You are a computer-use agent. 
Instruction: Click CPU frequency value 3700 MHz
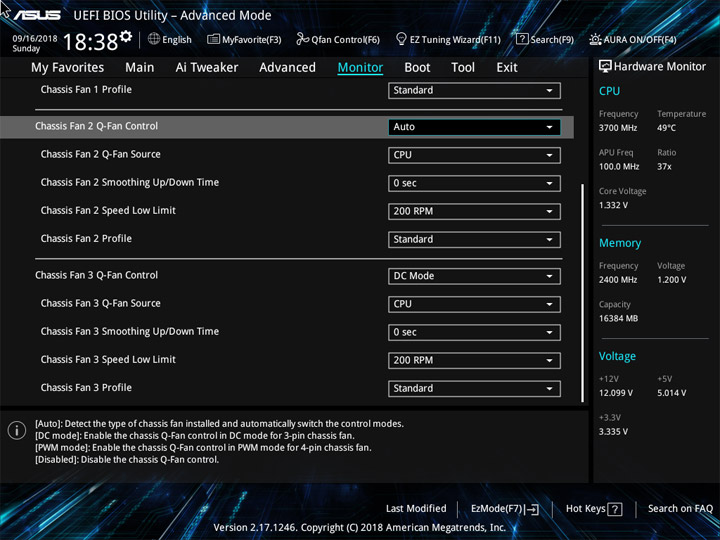[x=618, y=128]
